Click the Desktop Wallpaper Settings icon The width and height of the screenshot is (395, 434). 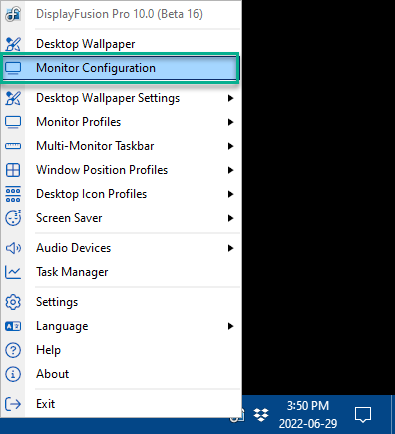(x=13, y=98)
